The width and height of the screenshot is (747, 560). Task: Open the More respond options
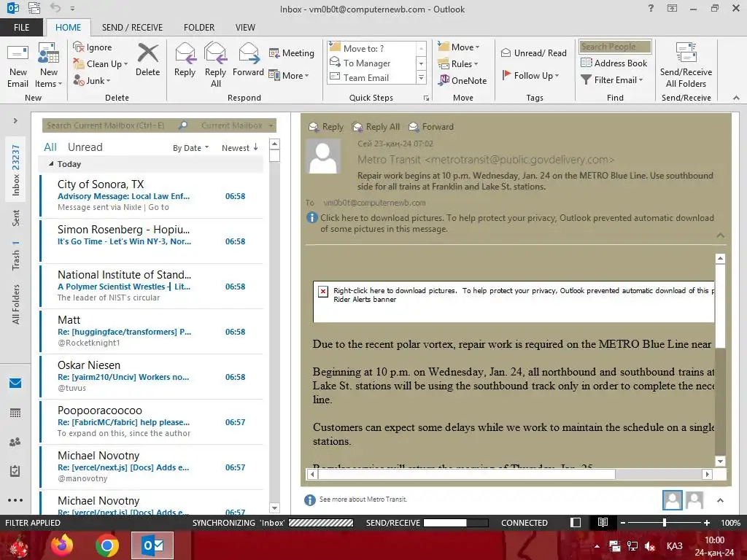289,75
